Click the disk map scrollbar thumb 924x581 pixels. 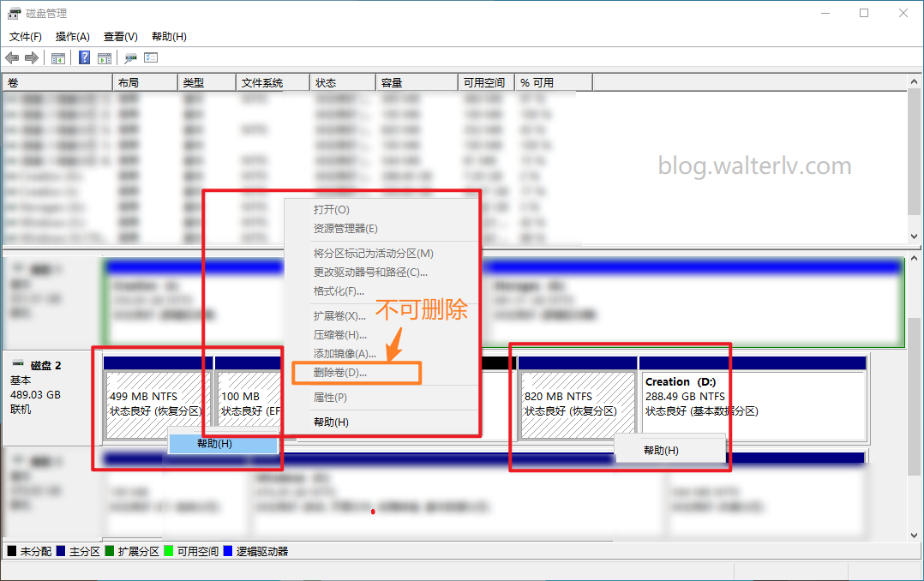[x=914, y=396]
